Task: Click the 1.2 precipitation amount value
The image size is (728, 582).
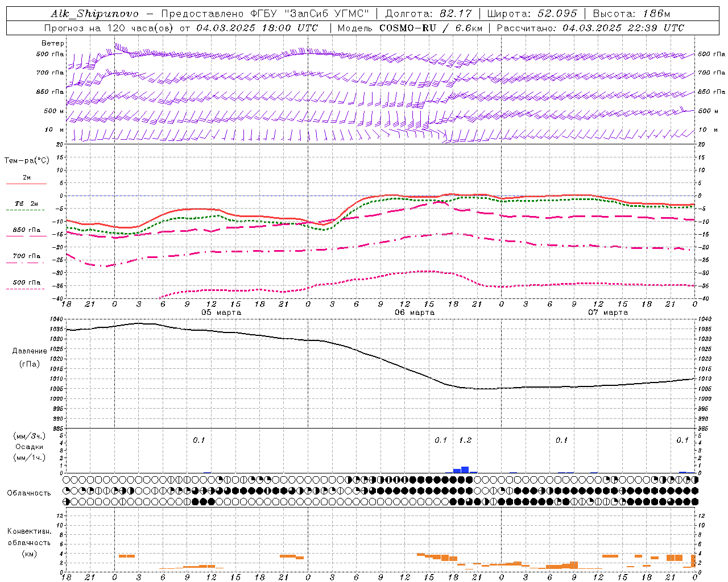Action: click(x=465, y=440)
